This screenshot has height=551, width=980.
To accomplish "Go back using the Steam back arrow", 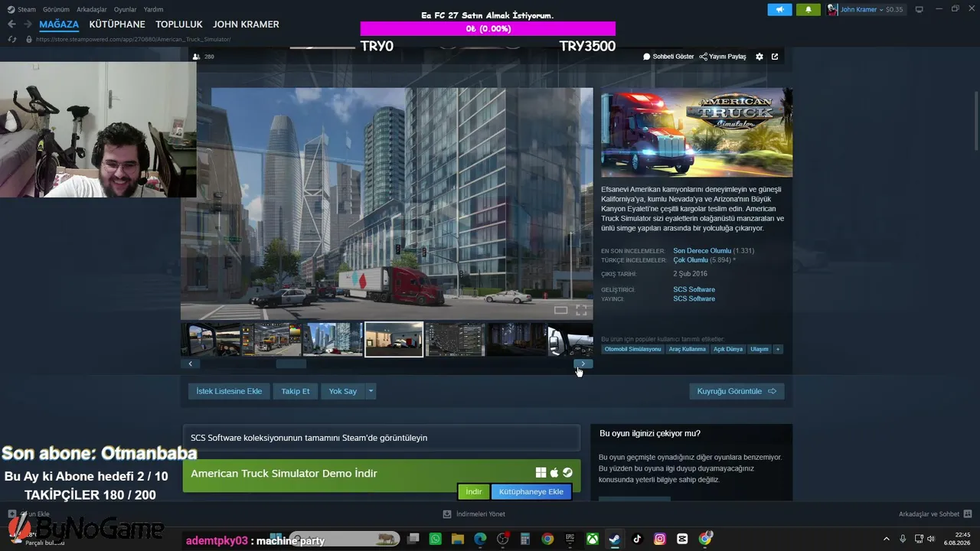I will tap(11, 24).
